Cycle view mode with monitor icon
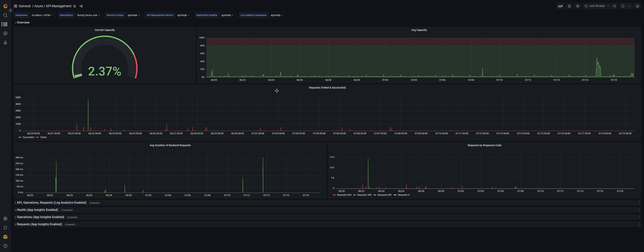 637,6
